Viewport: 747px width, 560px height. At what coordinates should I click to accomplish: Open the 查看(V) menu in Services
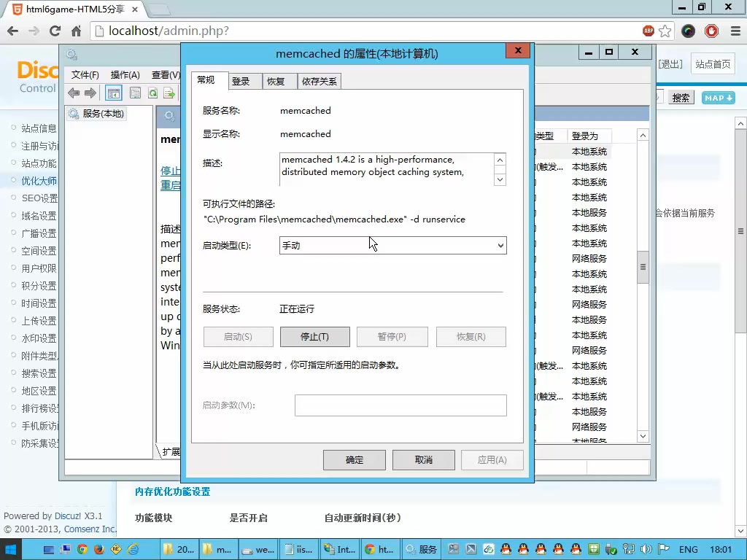tap(166, 75)
